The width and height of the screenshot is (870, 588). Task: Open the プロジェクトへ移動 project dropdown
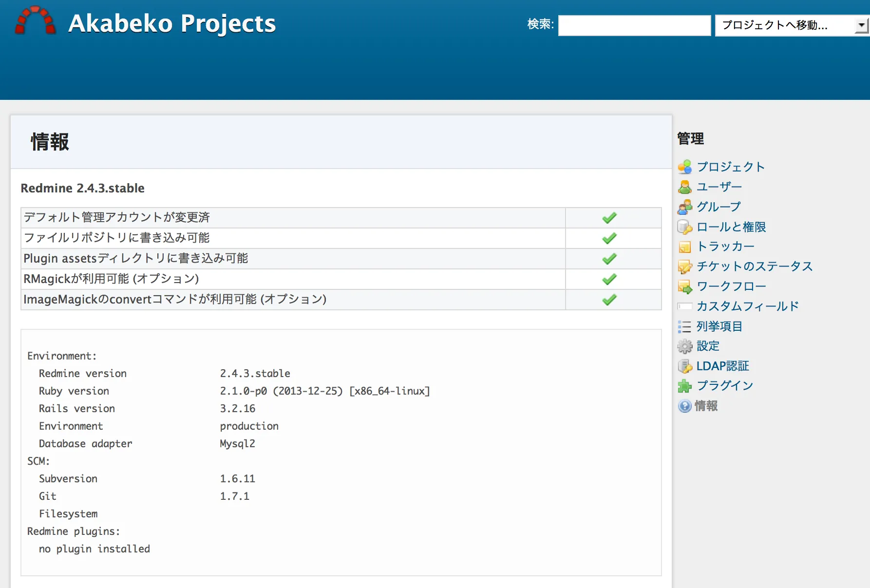pos(789,25)
